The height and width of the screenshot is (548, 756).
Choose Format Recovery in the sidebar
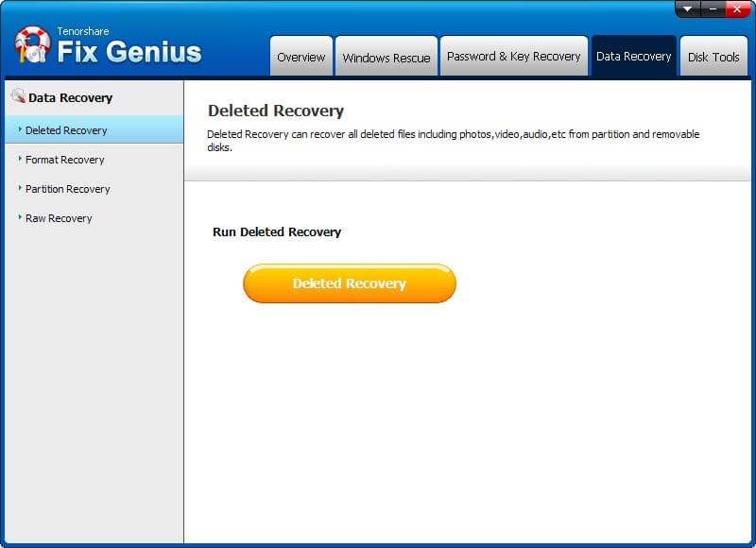94,160
